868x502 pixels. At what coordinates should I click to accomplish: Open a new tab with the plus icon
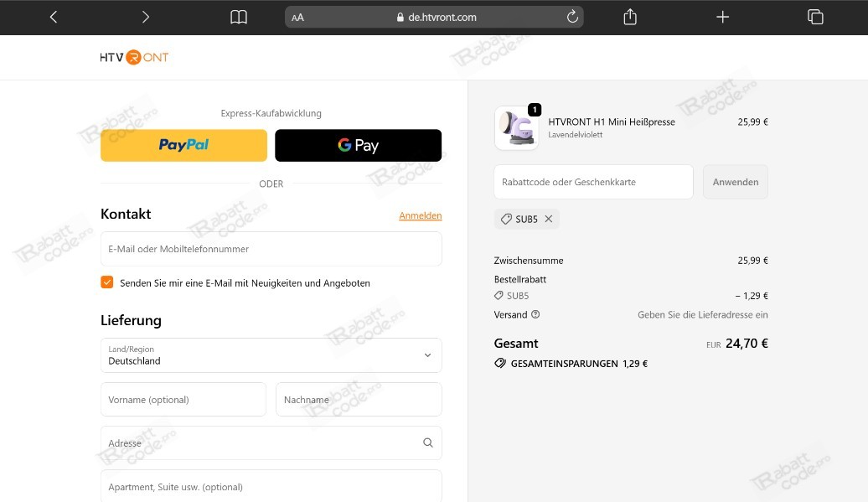[x=722, y=17]
